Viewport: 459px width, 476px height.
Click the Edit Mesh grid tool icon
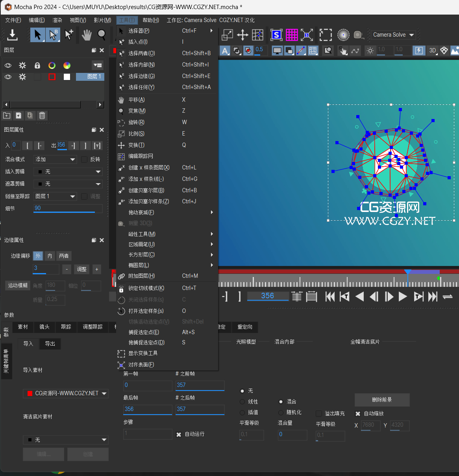257,35
